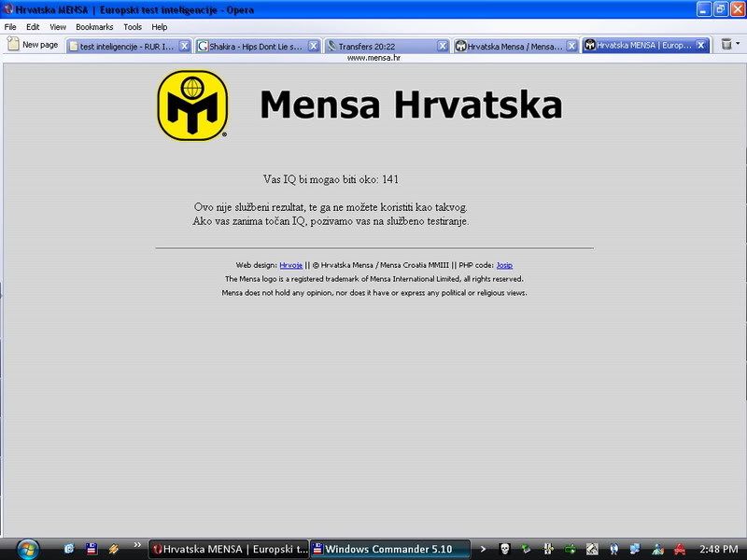Expand the hidden system tray icons arrow
Image resolution: width=747 pixels, height=560 pixels.
(483, 549)
